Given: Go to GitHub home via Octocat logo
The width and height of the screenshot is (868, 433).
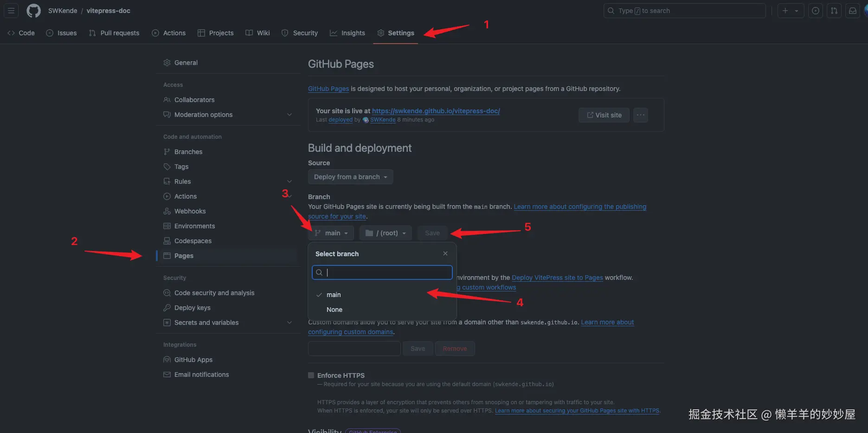Looking at the screenshot, I should click(x=33, y=11).
